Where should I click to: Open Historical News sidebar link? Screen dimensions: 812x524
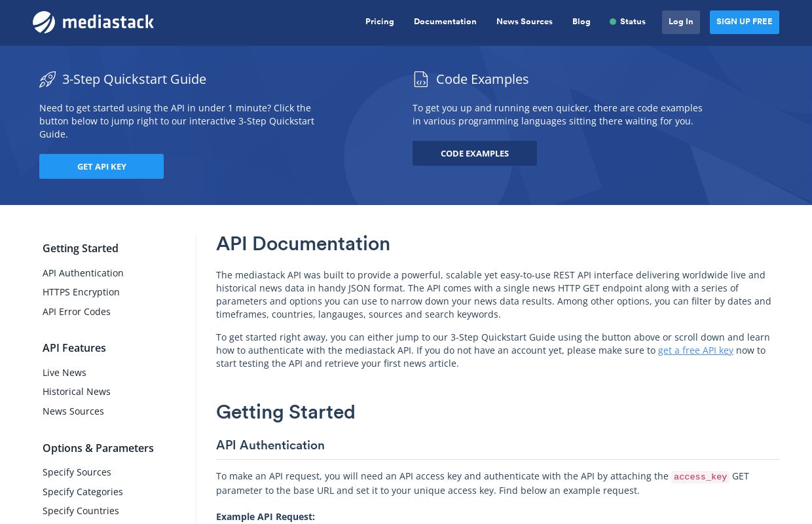point(77,392)
